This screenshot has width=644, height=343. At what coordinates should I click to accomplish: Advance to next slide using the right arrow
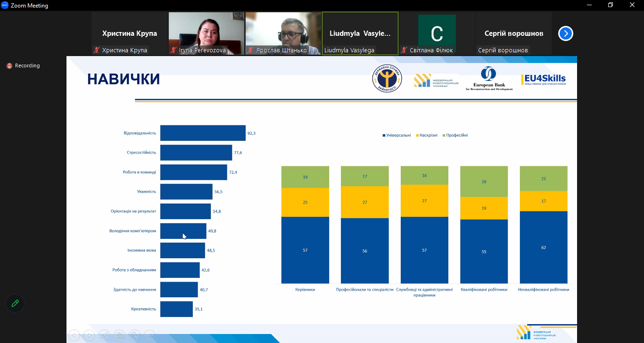click(89, 335)
